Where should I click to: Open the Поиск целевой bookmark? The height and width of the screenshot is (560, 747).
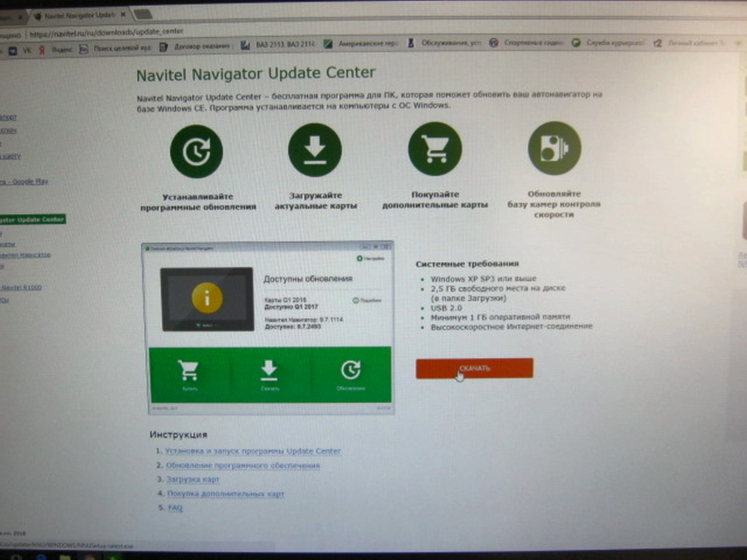click(x=115, y=48)
